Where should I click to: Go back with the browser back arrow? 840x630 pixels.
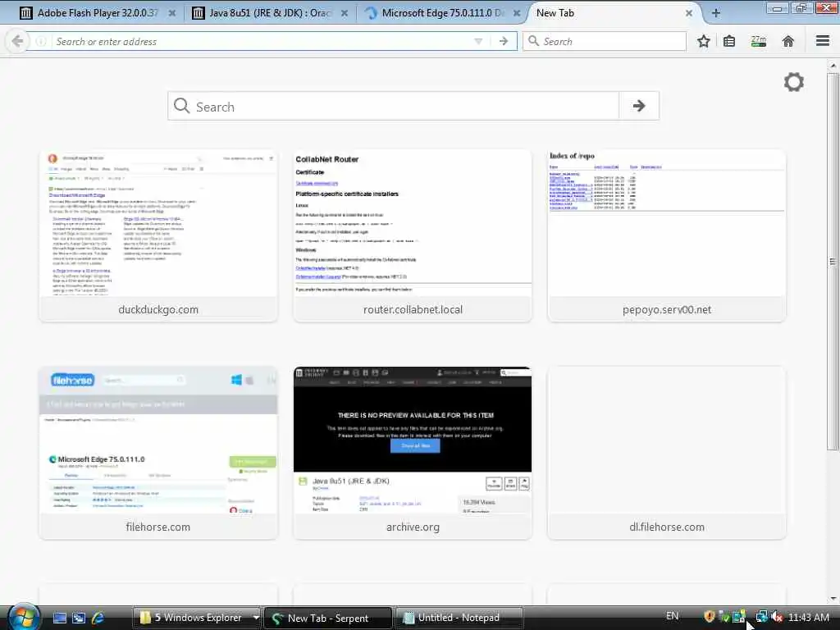click(x=17, y=41)
